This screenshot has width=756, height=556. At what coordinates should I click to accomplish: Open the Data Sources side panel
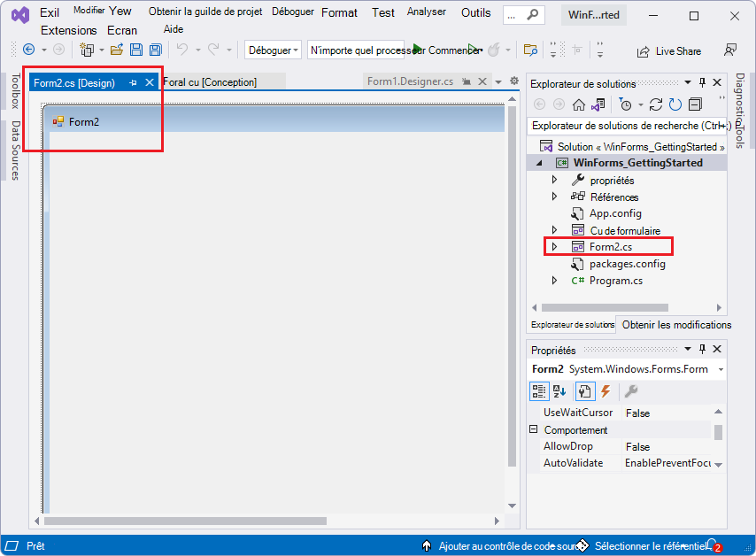pyautogui.click(x=15, y=151)
